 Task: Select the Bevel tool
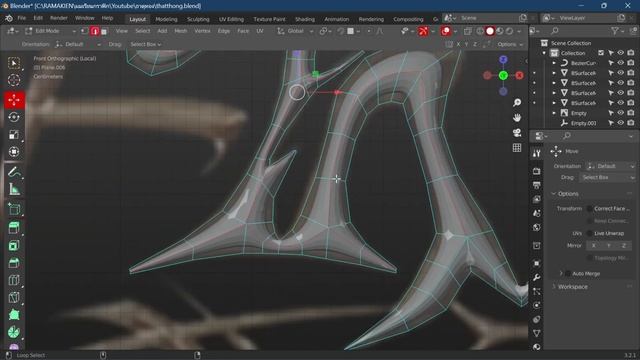tap(14, 263)
